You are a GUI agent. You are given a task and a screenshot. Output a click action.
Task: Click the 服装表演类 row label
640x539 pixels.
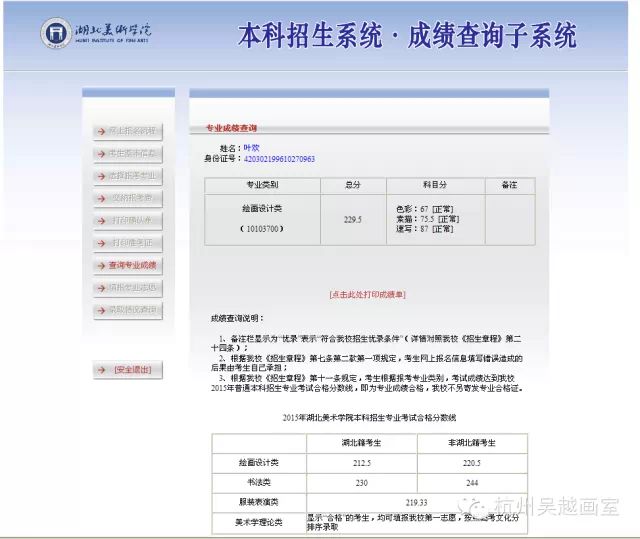(259, 502)
